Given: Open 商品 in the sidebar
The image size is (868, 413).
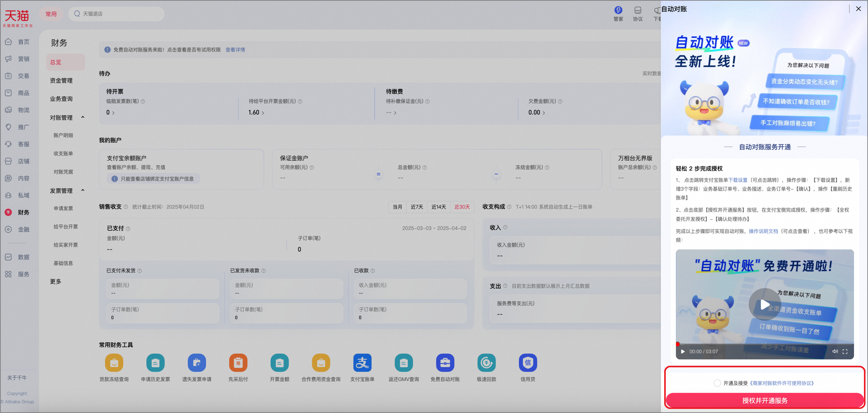Looking at the screenshot, I should [x=17, y=93].
